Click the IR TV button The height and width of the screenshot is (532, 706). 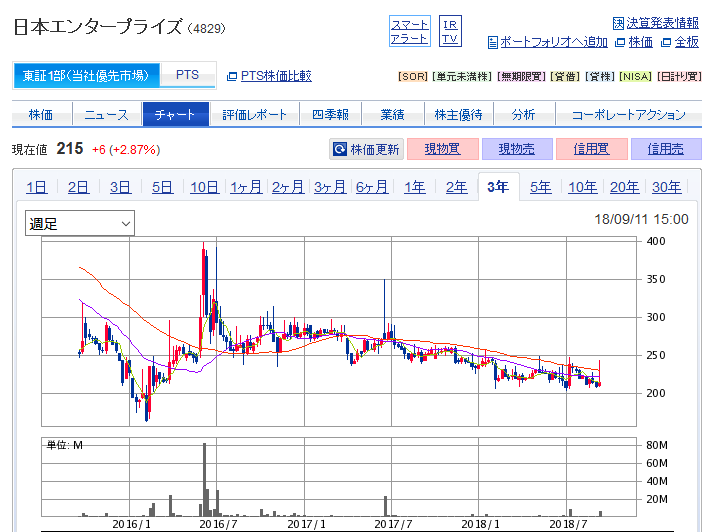pyautogui.click(x=450, y=32)
